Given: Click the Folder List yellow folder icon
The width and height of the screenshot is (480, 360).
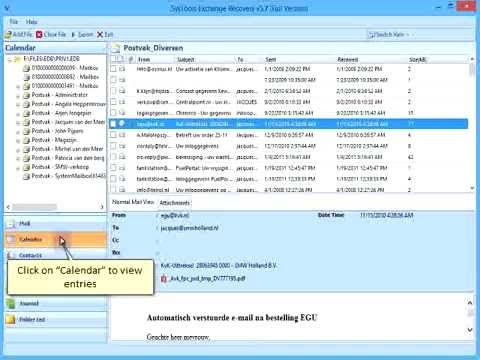Looking at the screenshot, I should (11, 319).
